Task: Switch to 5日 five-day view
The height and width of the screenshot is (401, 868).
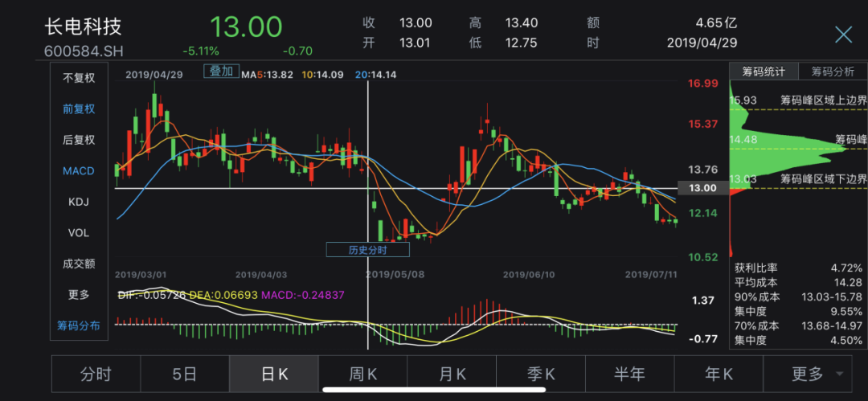Action: point(185,374)
